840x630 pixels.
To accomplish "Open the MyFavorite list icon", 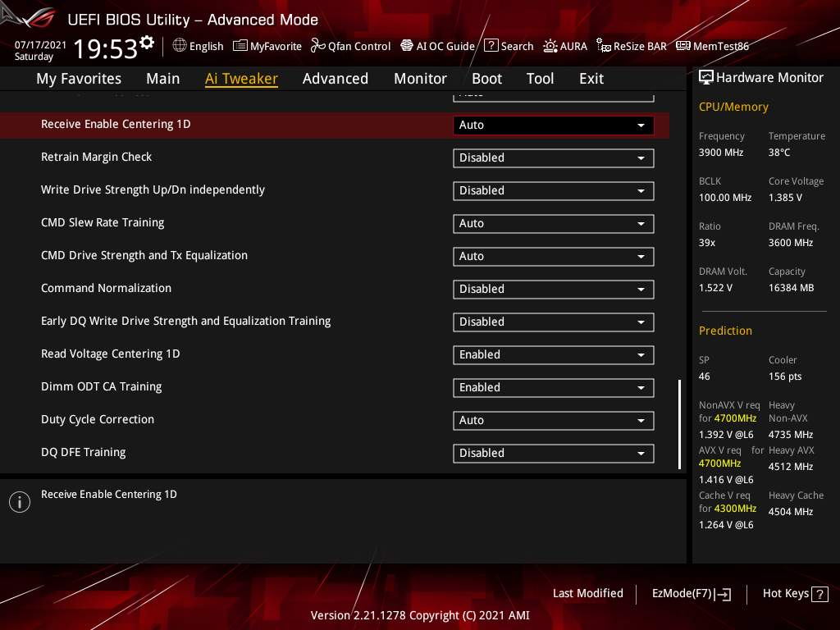I will 240,46.
